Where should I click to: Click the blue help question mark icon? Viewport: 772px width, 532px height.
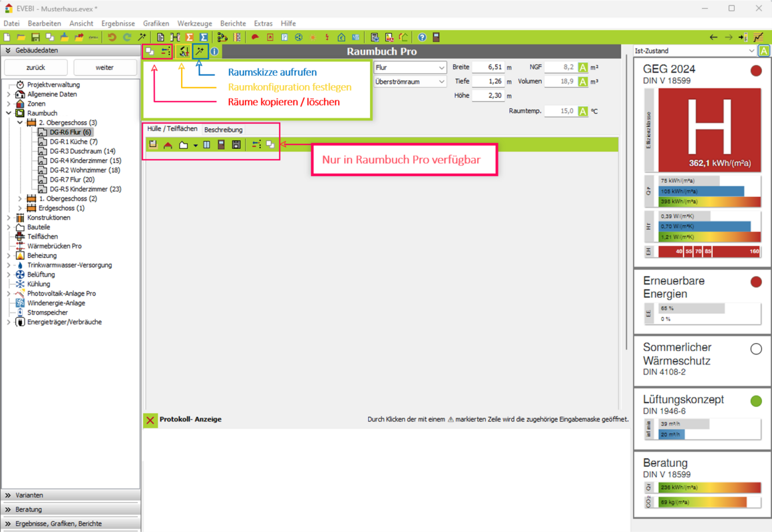tap(422, 38)
